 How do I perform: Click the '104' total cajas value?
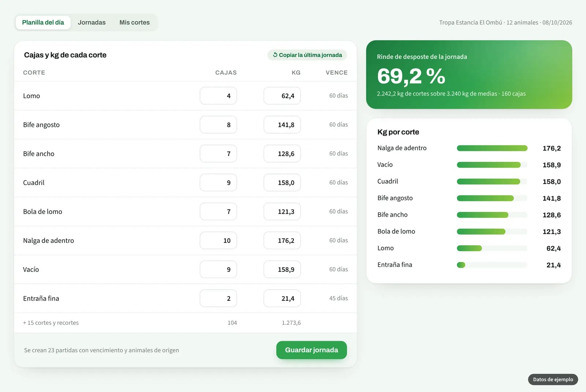(x=232, y=322)
